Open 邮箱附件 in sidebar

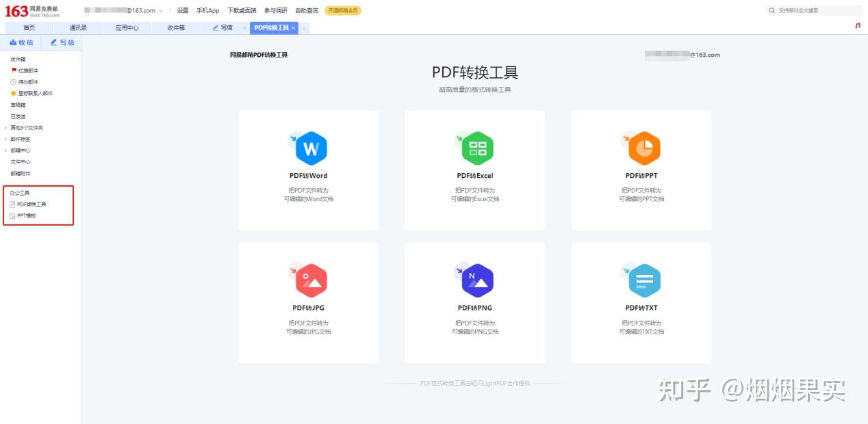(x=21, y=174)
